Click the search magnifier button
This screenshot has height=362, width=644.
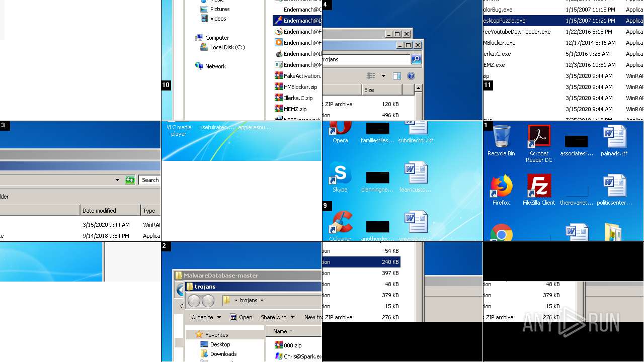(x=416, y=59)
